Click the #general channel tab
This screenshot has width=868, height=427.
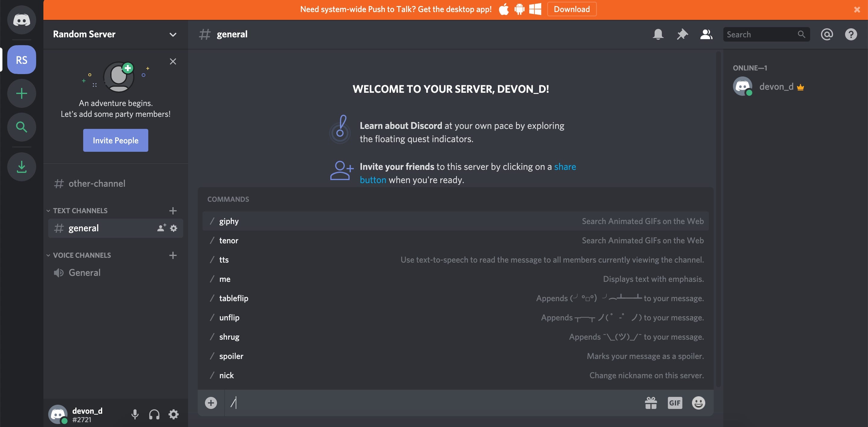(83, 228)
